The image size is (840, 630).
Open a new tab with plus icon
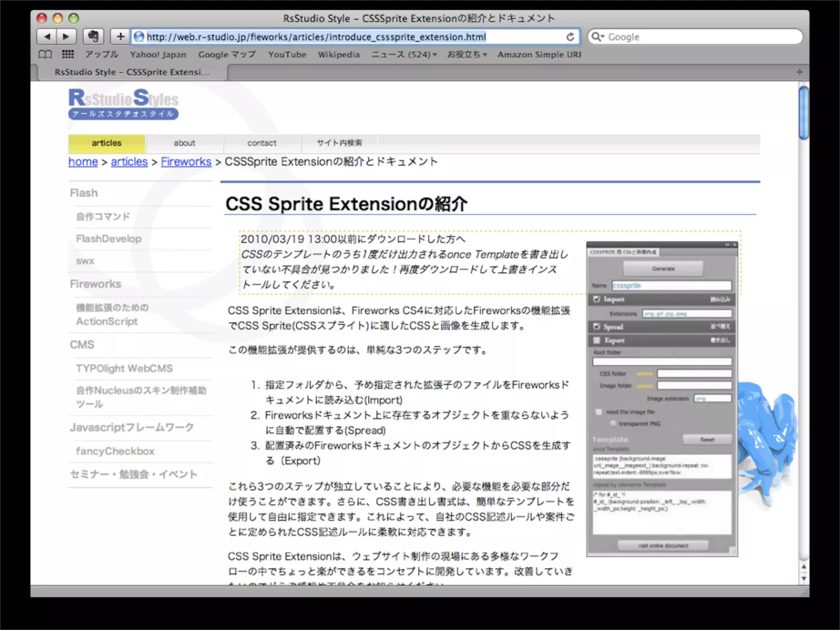799,72
